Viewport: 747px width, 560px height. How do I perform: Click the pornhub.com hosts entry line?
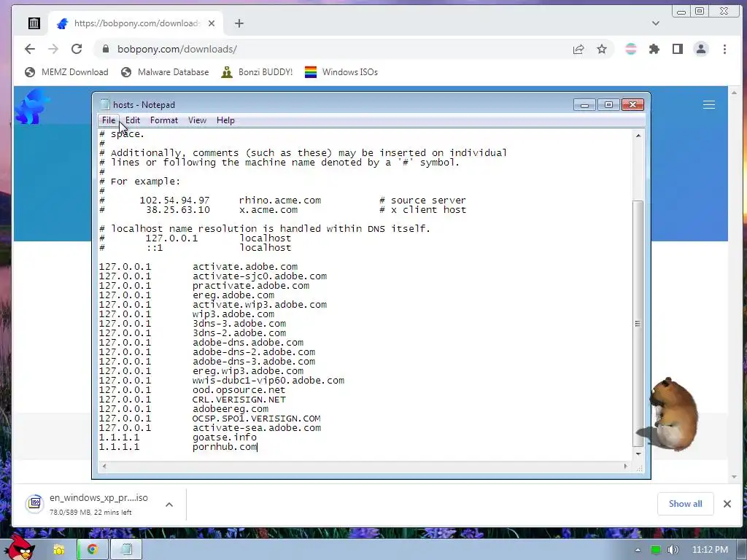(178, 447)
